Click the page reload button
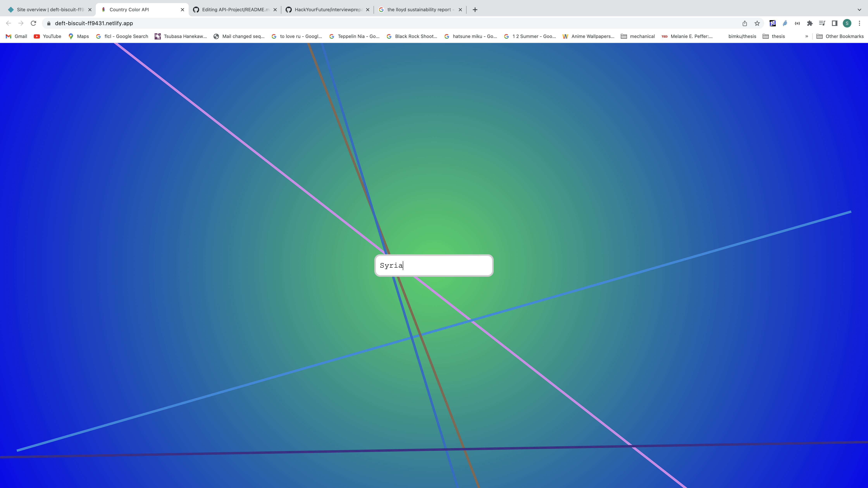The image size is (868, 488). click(33, 23)
